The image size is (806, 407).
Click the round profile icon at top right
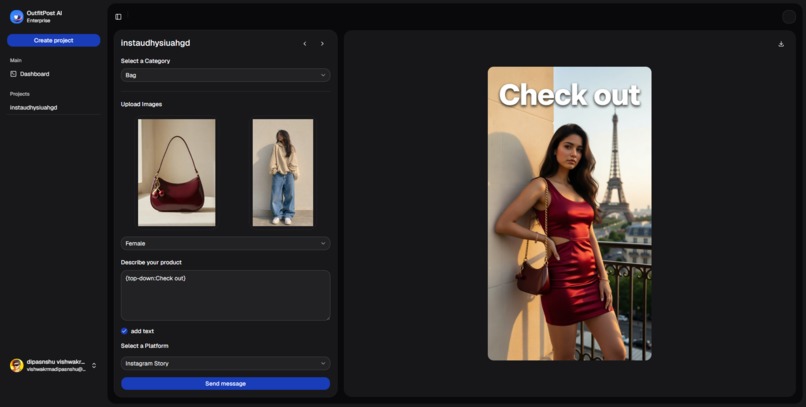pyautogui.click(x=789, y=17)
